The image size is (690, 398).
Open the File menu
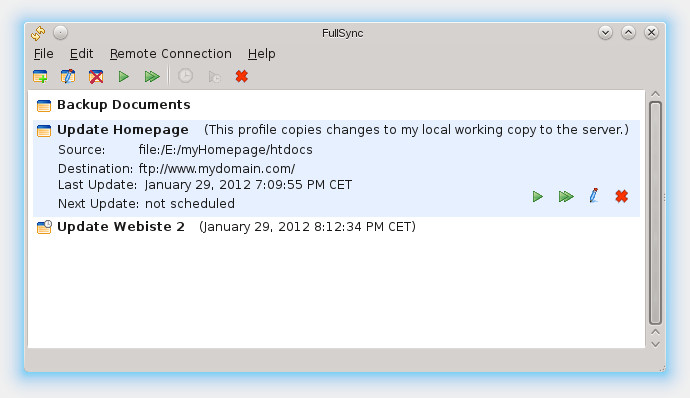coord(44,54)
